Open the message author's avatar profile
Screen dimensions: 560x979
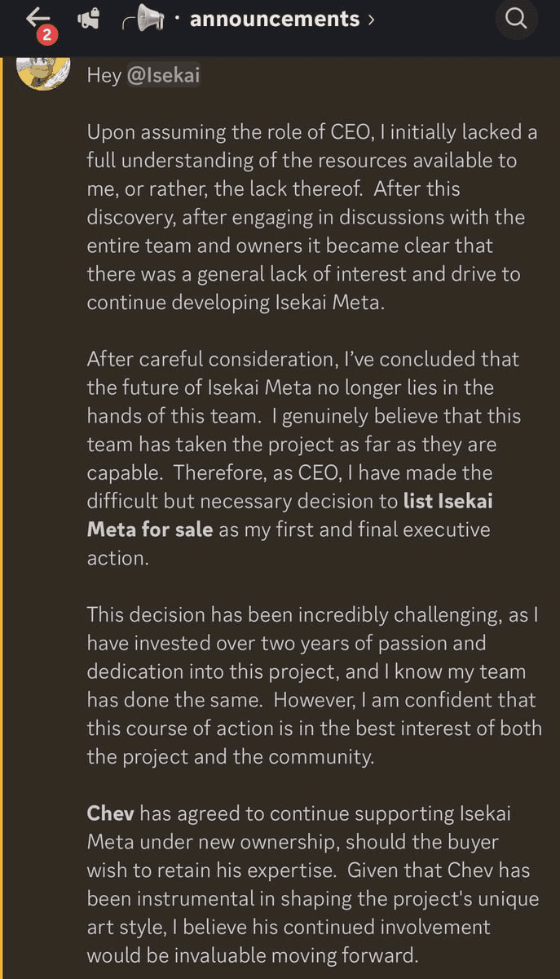click(43, 72)
